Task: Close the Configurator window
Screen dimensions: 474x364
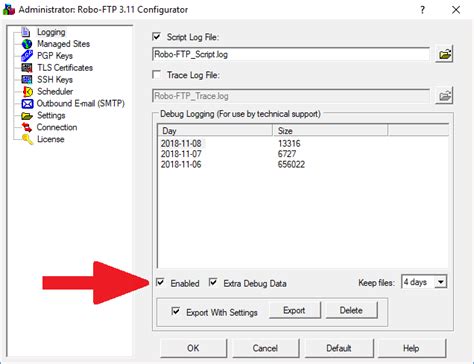Action: tap(456, 10)
